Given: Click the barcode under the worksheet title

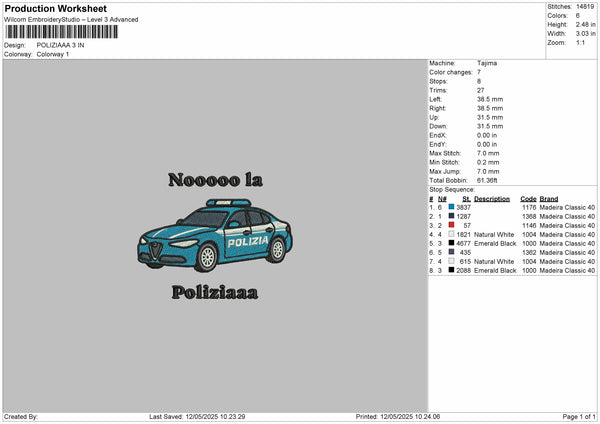Looking at the screenshot, I should pyautogui.click(x=62, y=32).
